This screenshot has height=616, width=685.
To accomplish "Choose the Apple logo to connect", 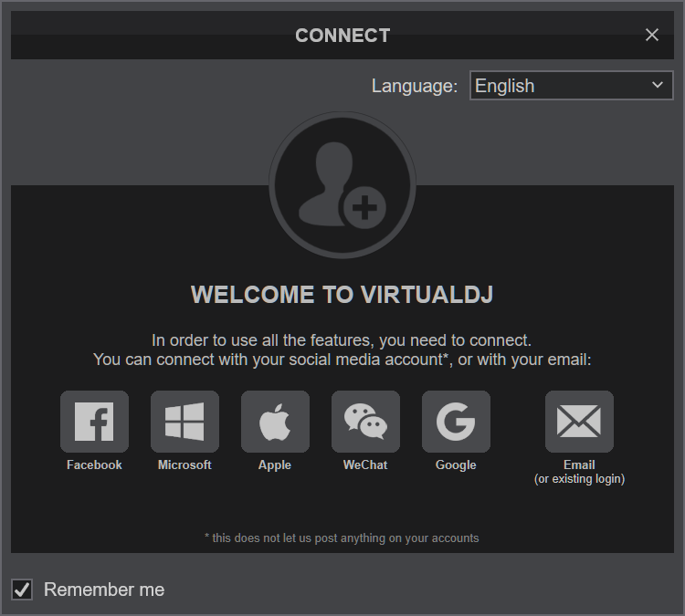I will [x=275, y=422].
